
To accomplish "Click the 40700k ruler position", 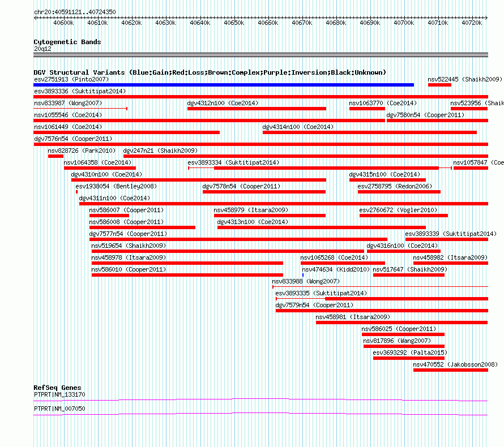I will [404, 23].
